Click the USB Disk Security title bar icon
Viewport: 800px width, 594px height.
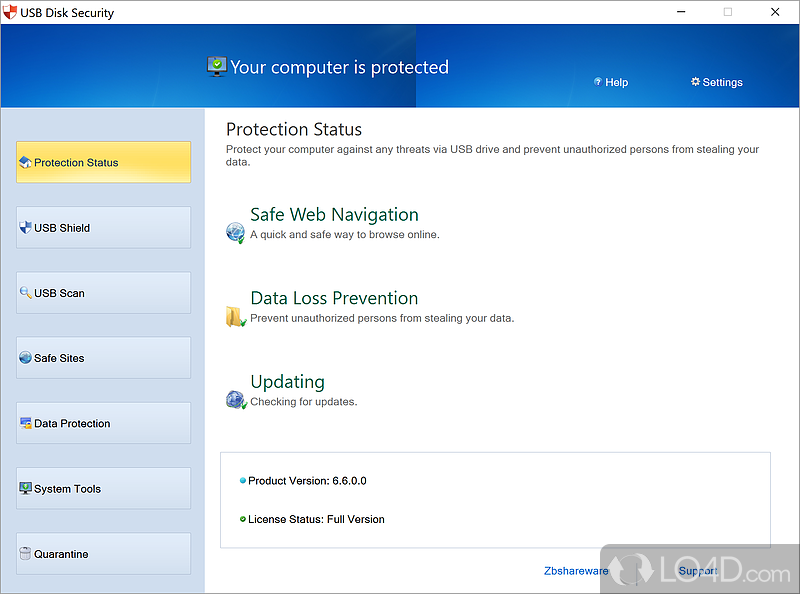click(11, 13)
